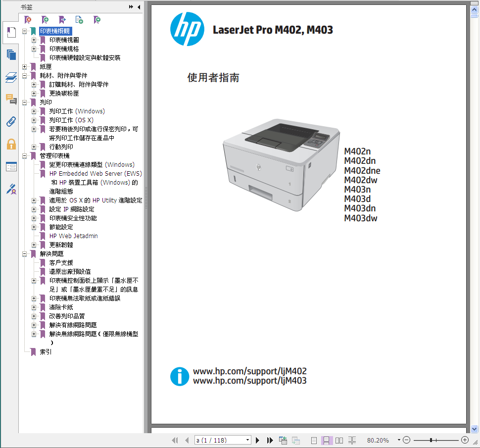Collapse the 解決問題 bookmark
This screenshot has height=448, width=480.
click(x=24, y=253)
